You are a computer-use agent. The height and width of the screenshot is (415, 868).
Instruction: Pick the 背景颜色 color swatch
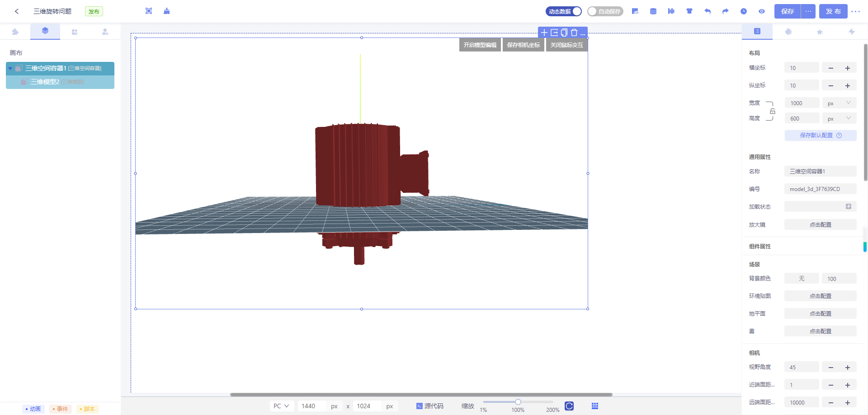pos(802,279)
